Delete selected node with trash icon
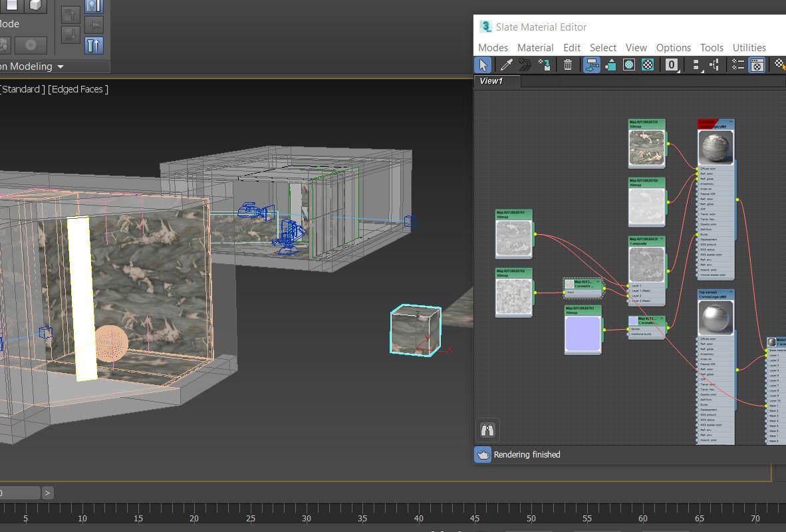Screen dimensions: 786x532 tap(568, 65)
